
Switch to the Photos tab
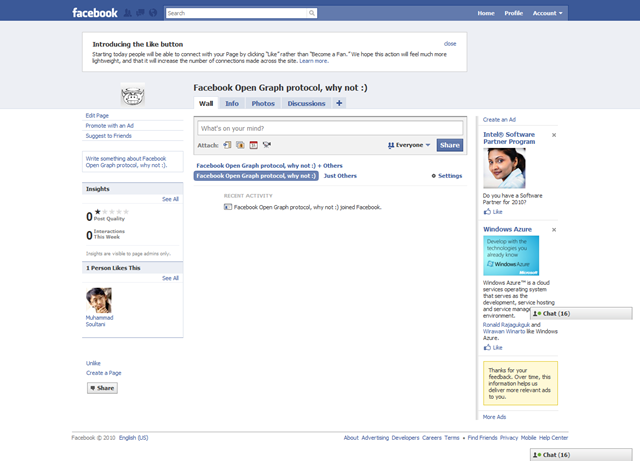263,103
